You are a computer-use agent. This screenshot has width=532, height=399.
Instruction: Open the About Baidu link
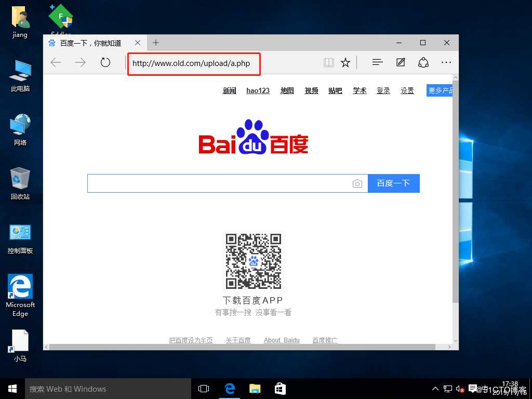[282, 340]
